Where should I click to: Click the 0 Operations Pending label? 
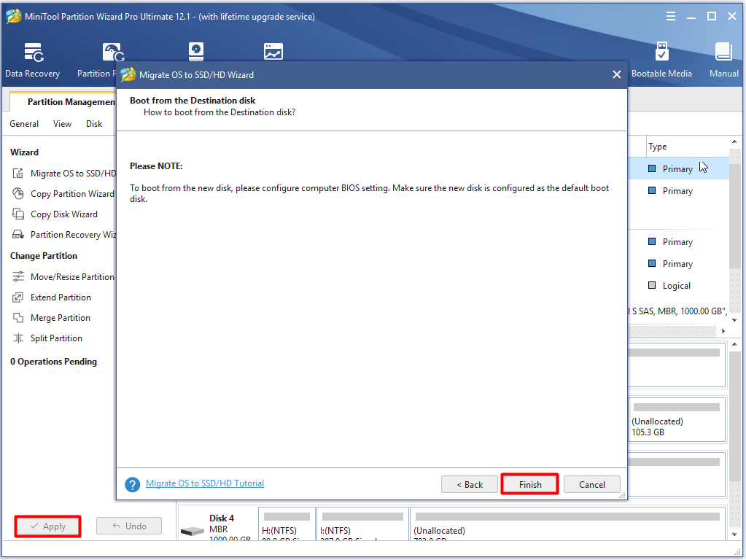tap(53, 362)
